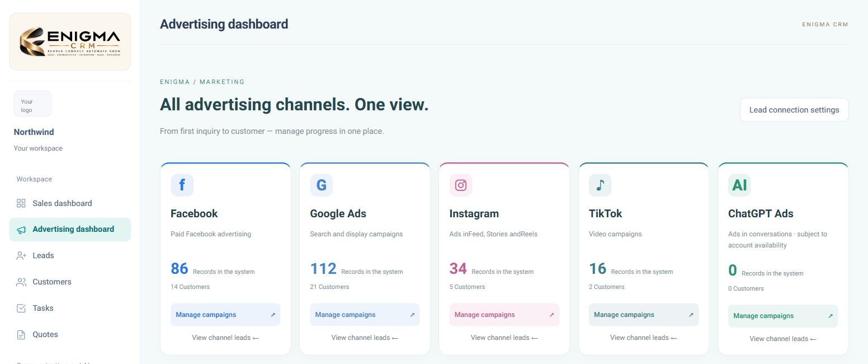This screenshot has width=868, height=364.
Task: Open Tasks from sidebar
Action: (70, 308)
